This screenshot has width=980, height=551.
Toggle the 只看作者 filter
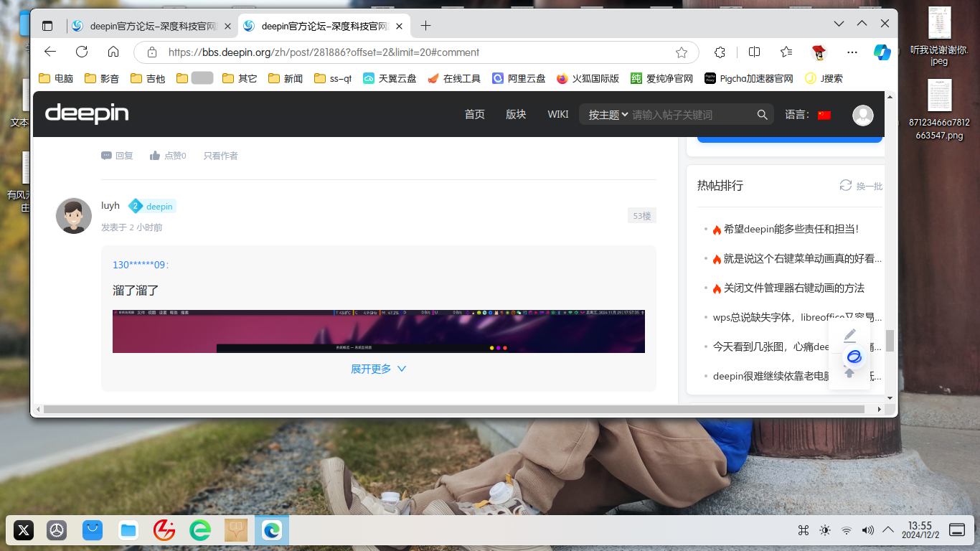pyautogui.click(x=220, y=156)
